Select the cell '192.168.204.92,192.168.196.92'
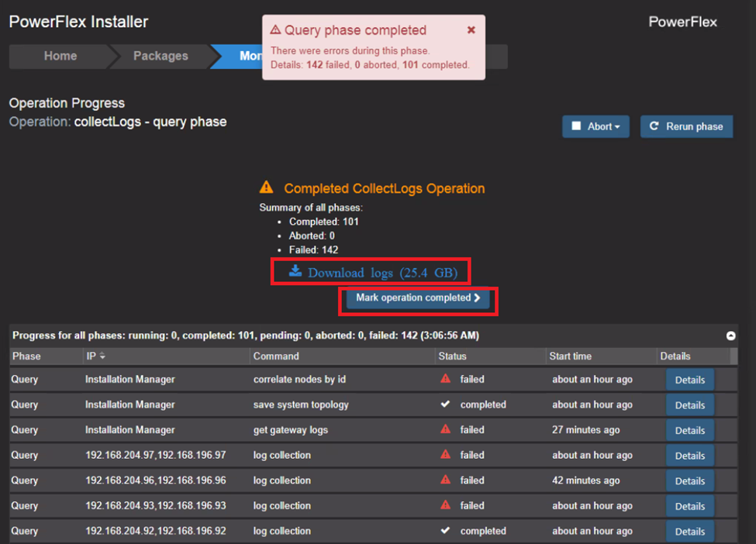Screen dimensions: 756x544 (156, 531)
